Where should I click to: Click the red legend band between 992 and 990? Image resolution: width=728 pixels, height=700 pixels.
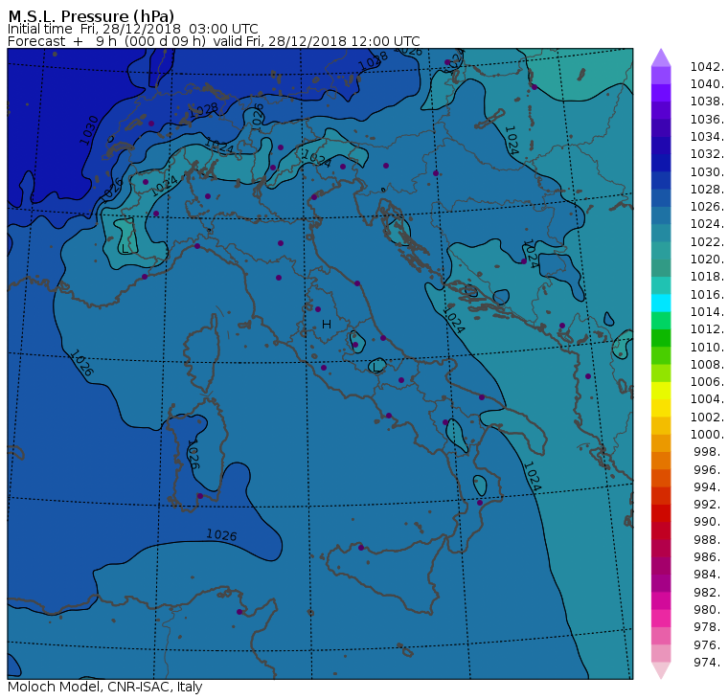(x=661, y=513)
